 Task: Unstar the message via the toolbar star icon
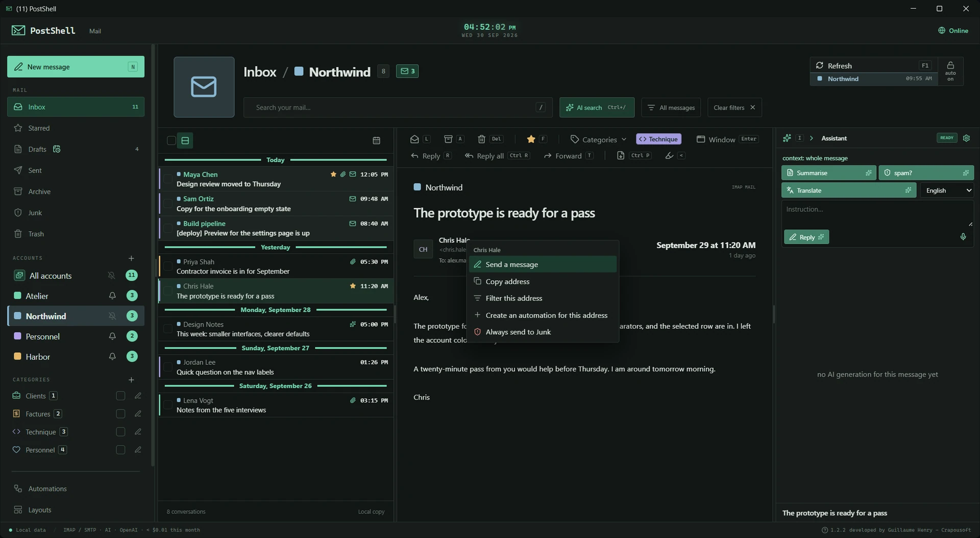(x=531, y=139)
